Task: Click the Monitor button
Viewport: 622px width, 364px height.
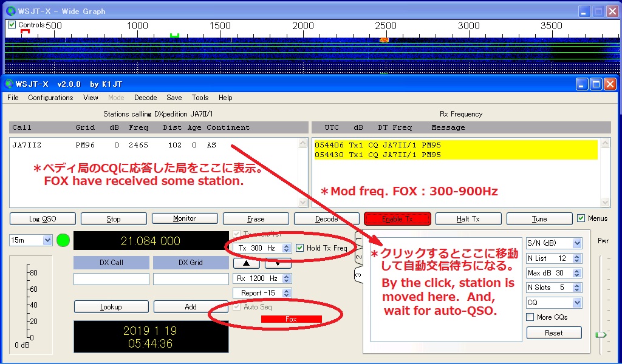Action: click(185, 218)
